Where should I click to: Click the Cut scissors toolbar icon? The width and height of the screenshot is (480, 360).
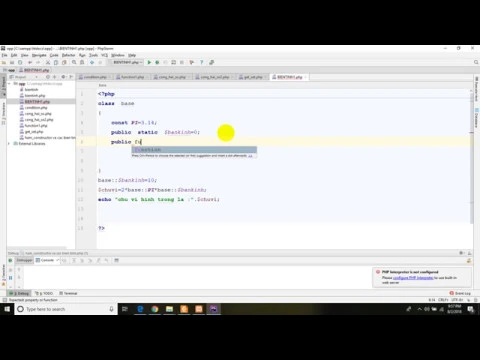coord(48,62)
